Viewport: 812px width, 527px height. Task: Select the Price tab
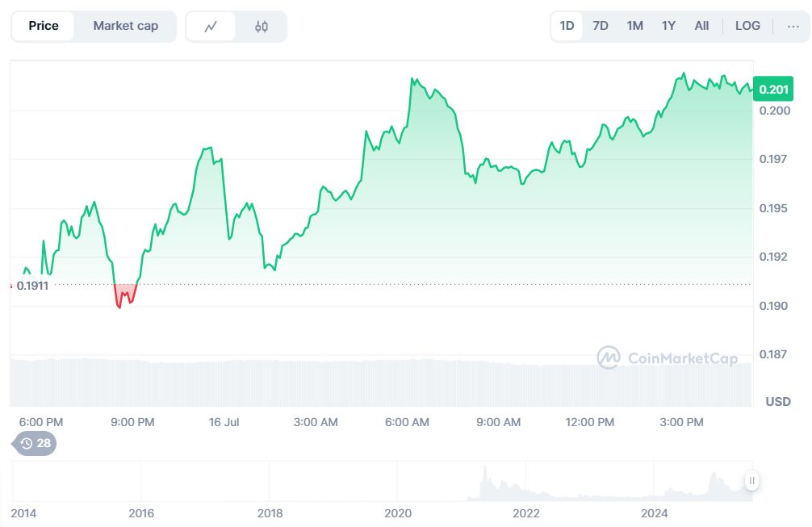click(x=44, y=26)
